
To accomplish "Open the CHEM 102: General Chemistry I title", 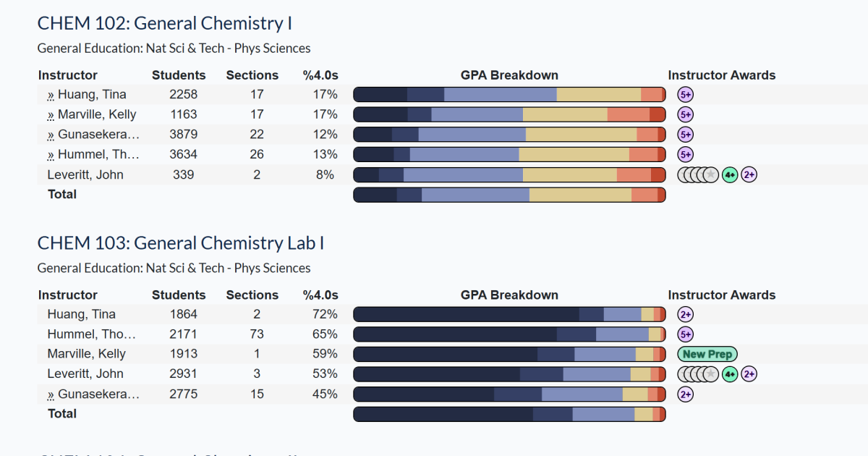I will tap(165, 23).
